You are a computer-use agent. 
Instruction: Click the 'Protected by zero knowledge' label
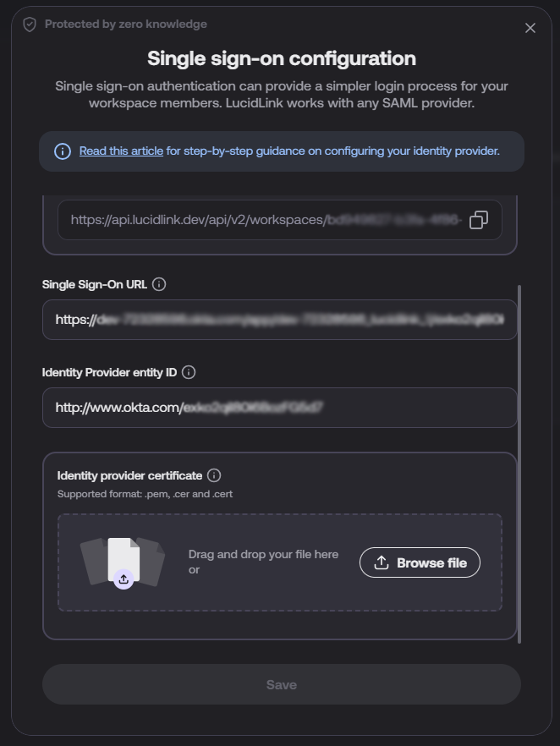125,25
